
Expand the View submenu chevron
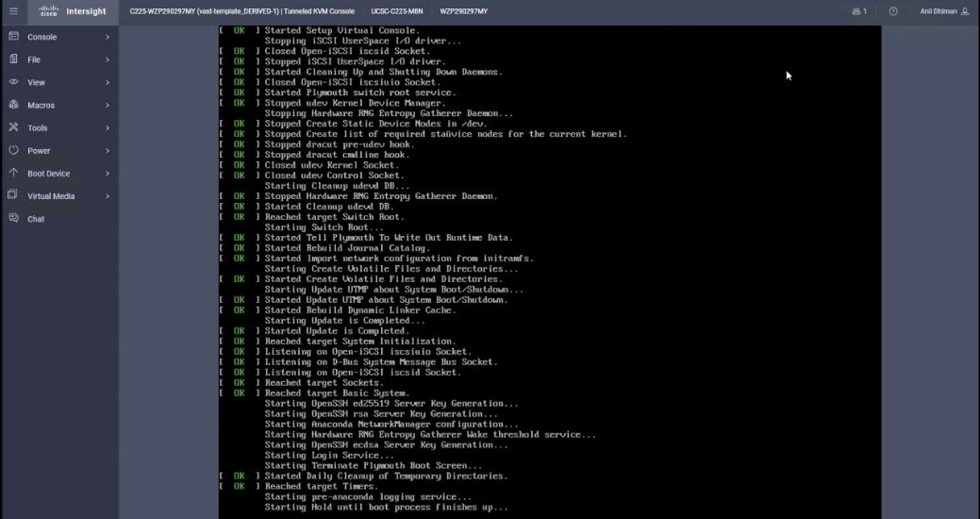(108, 82)
